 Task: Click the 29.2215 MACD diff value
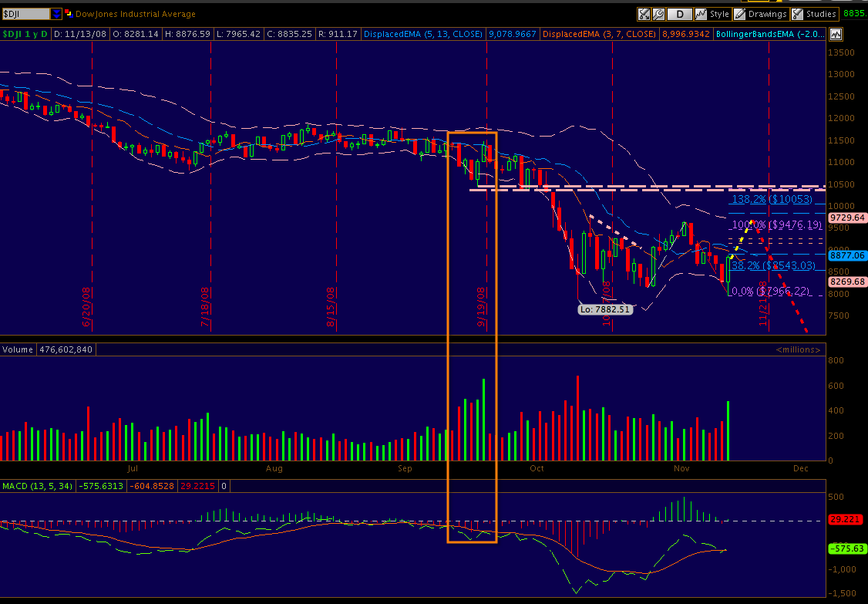pos(197,486)
